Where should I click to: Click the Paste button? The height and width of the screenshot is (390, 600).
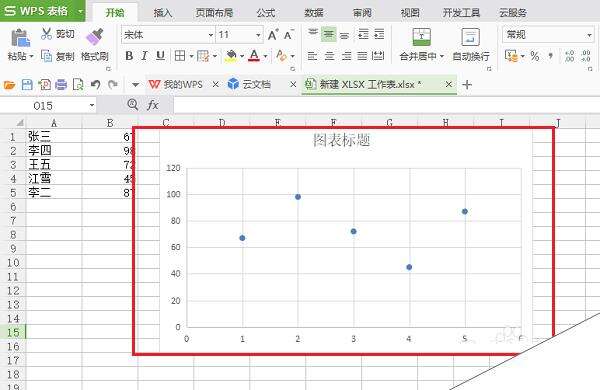click(21, 44)
